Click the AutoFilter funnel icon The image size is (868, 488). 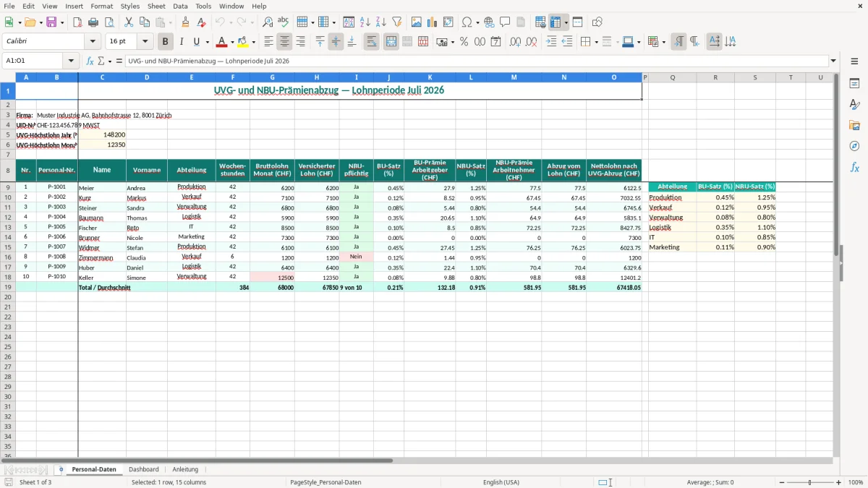coord(396,22)
